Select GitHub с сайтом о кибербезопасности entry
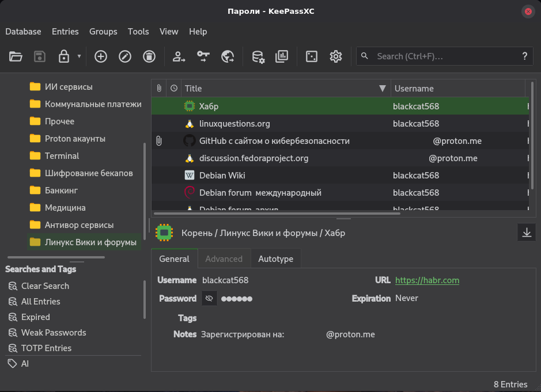Screen dimensions: 541x392 coord(340,140)
